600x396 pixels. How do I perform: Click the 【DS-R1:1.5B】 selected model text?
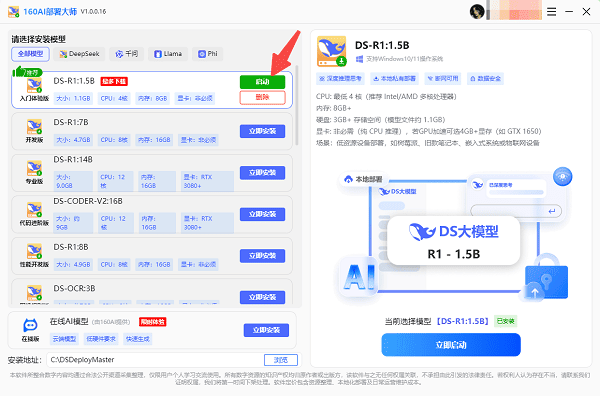click(x=463, y=321)
